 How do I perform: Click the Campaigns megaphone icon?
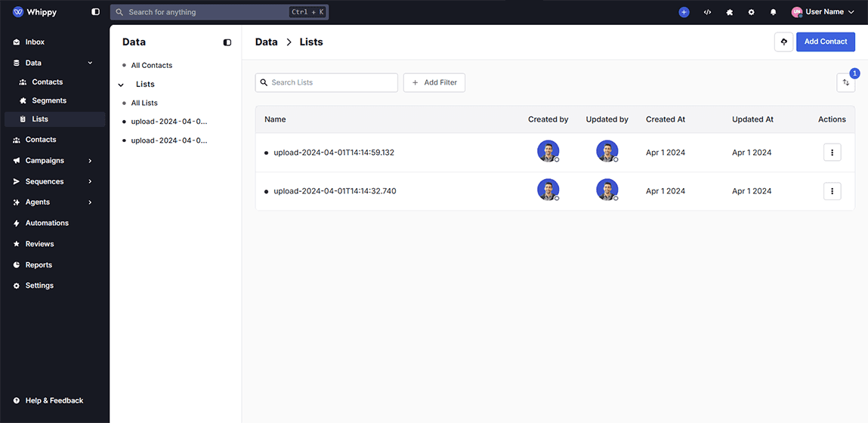16,161
